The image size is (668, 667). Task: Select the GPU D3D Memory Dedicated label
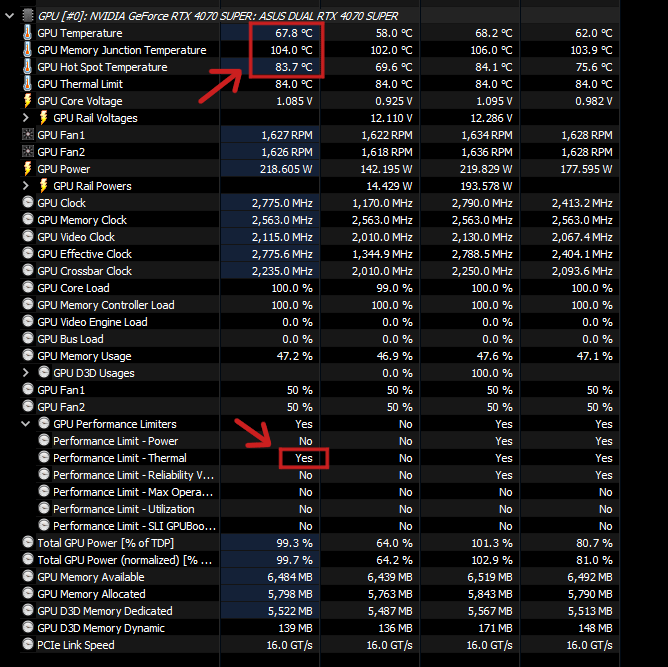(x=105, y=611)
